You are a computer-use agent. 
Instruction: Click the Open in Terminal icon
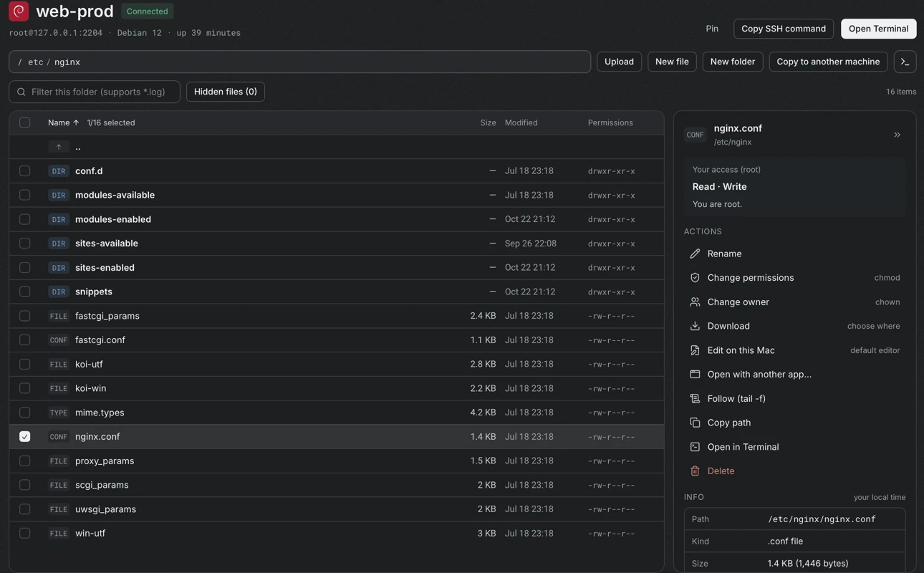(x=695, y=447)
